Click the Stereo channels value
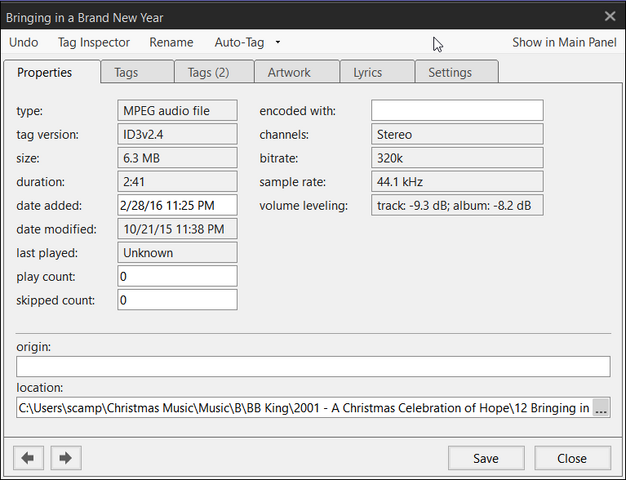The height and width of the screenshot is (480, 626). [457, 134]
